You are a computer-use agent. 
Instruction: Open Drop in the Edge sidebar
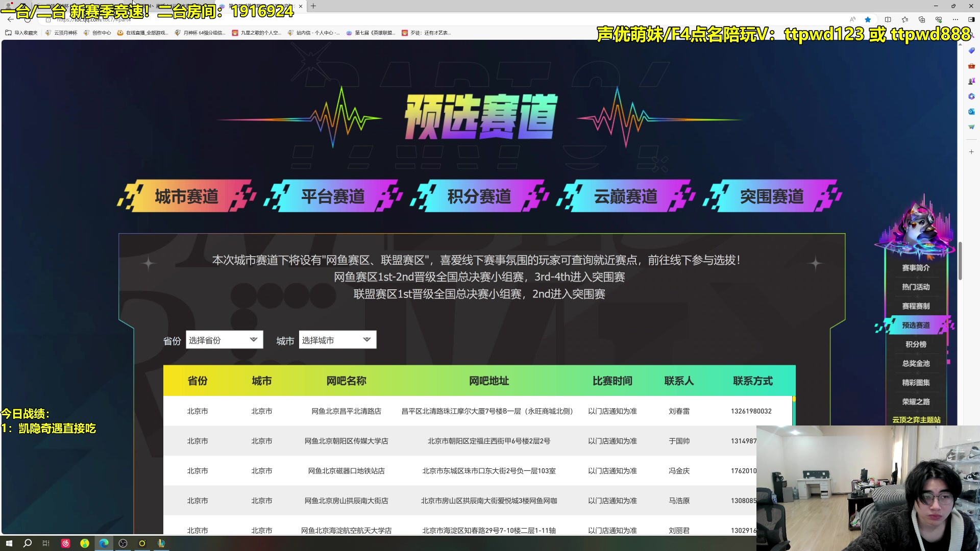pyautogui.click(x=971, y=127)
